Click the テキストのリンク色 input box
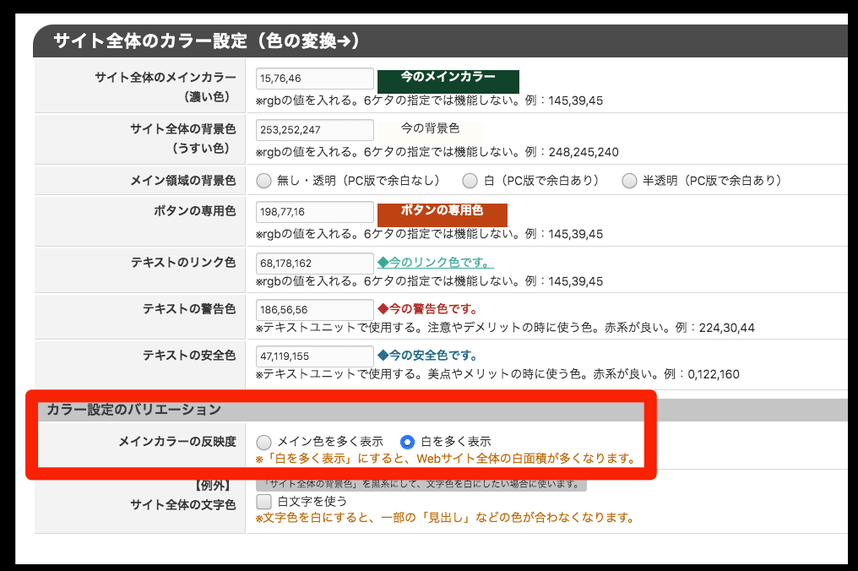 pyautogui.click(x=314, y=263)
